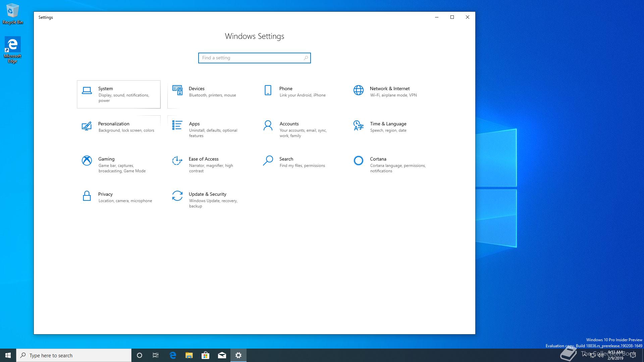Click the Personalization paintbrush icon

(x=87, y=126)
